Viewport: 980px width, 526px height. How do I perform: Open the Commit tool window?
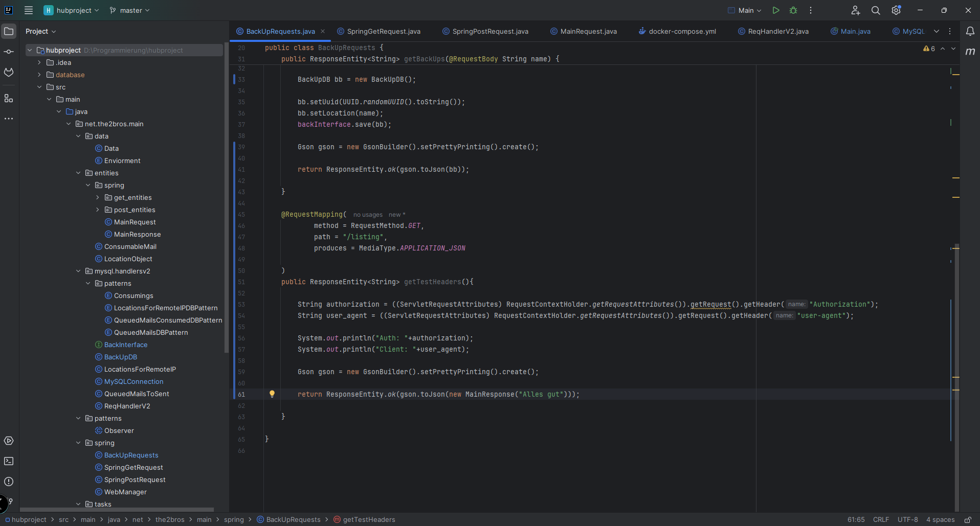pos(9,52)
